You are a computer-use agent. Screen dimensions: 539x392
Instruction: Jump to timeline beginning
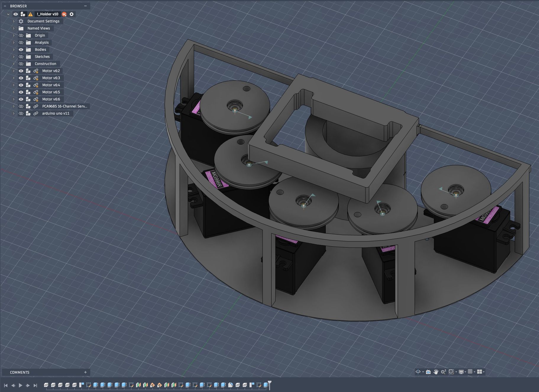(x=6, y=385)
